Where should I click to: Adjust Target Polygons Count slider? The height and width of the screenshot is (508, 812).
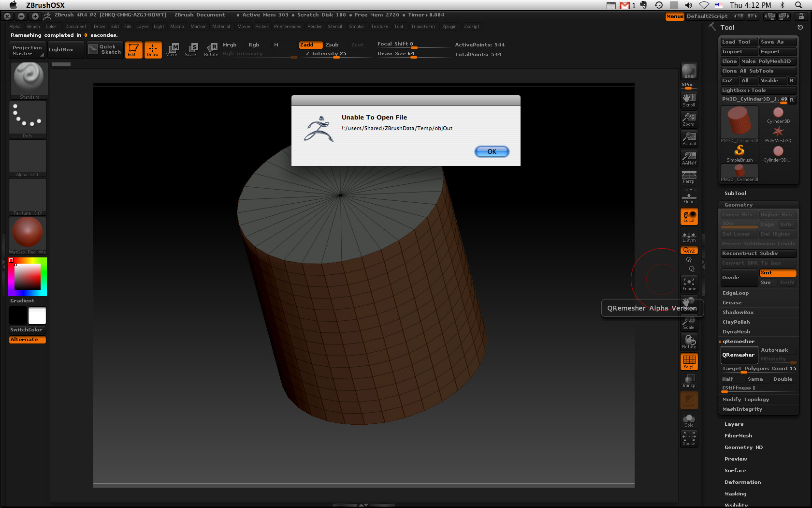point(758,369)
